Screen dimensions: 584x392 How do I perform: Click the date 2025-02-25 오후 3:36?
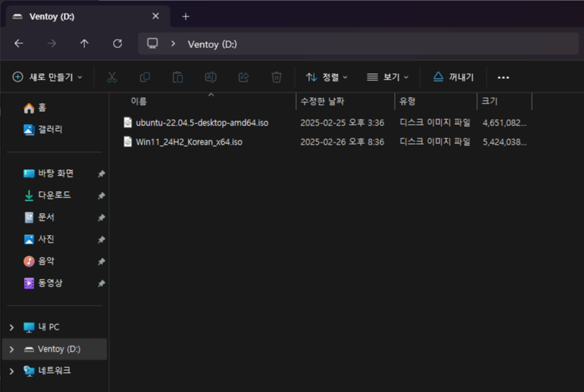342,123
